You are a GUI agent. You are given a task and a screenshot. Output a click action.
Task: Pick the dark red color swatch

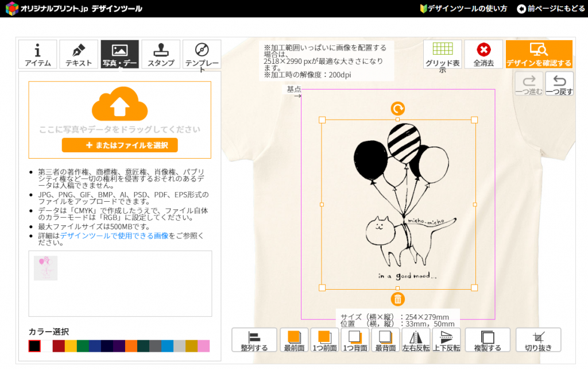pos(59,346)
